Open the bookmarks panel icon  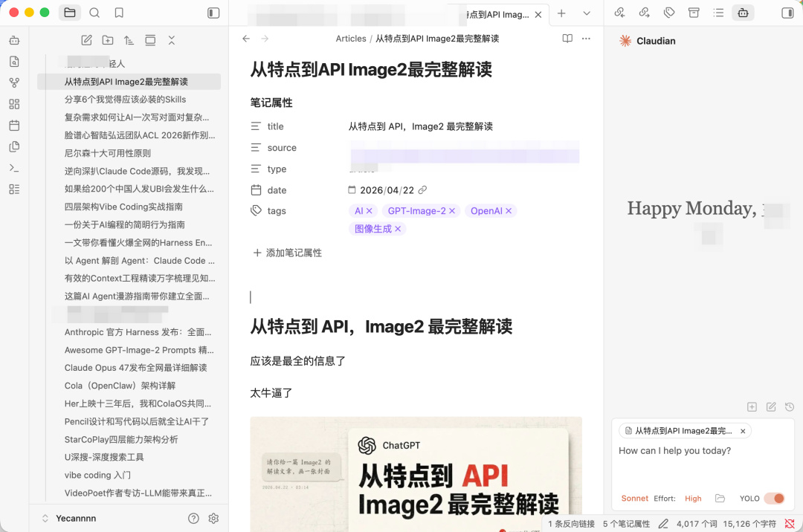(x=119, y=13)
